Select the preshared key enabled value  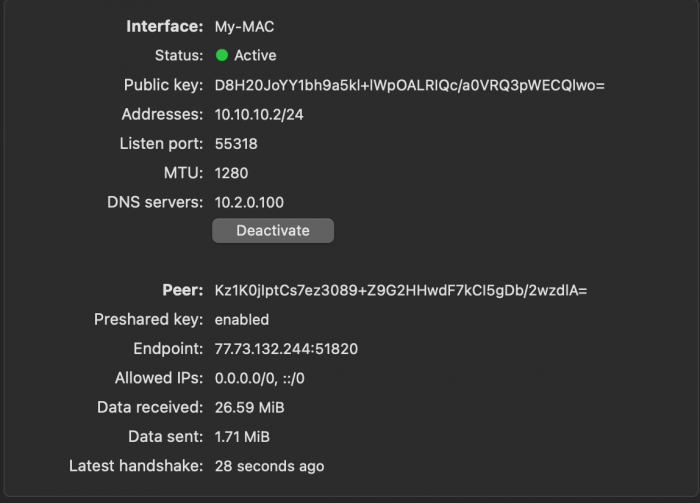coord(242,320)
